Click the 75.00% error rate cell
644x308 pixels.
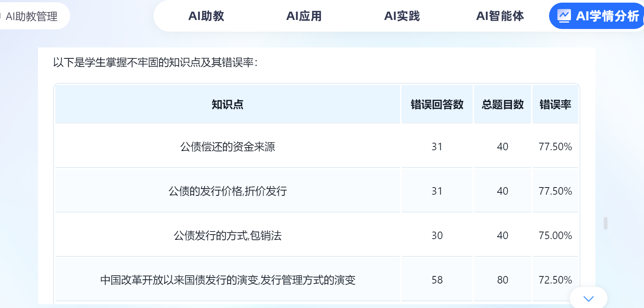point(555,235)
